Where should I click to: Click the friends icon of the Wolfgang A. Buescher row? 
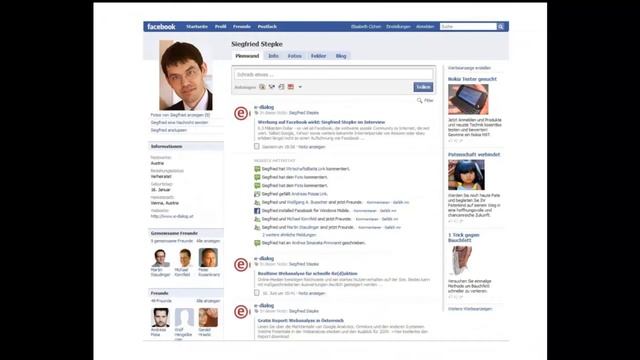click(257, 202)
